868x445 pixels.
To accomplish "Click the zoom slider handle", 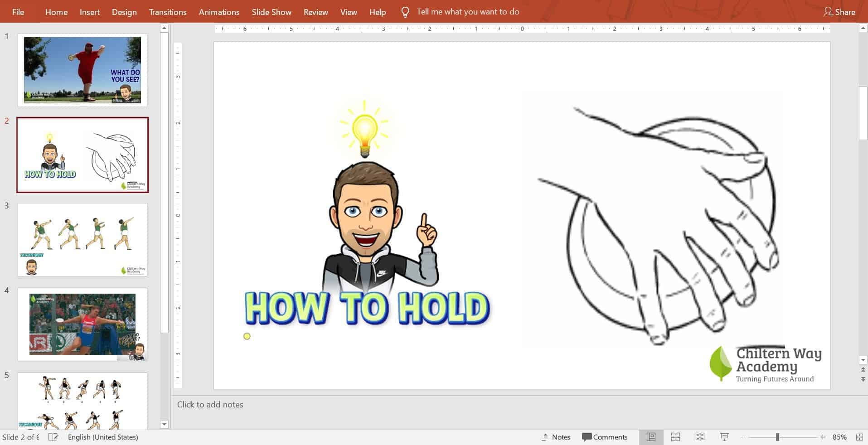I will click(777, 437).
